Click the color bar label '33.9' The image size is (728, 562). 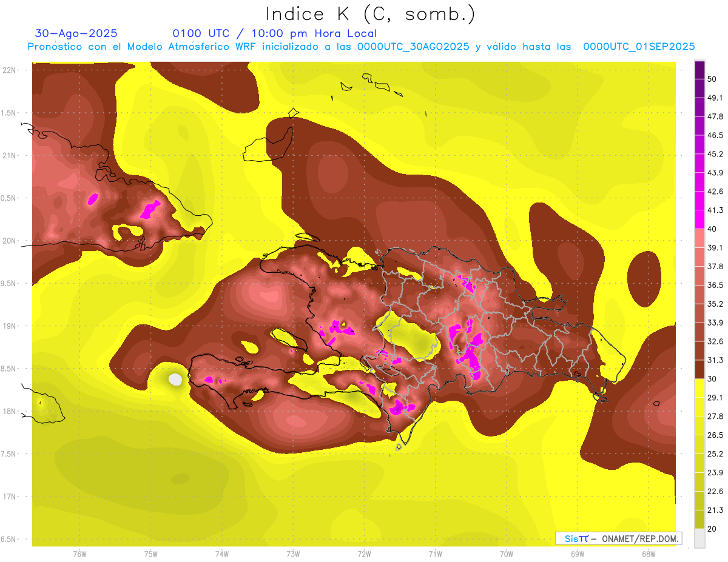click(715, 323)
